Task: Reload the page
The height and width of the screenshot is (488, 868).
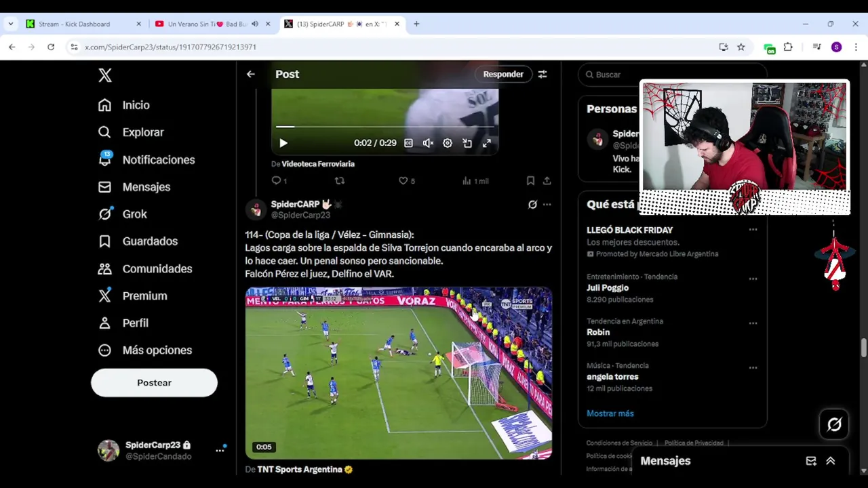Action: (51, 47)
